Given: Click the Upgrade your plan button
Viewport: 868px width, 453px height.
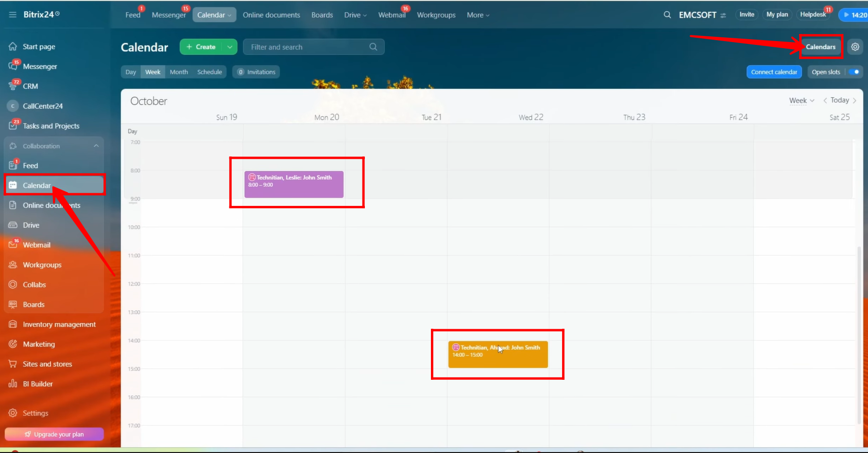Looking at the screenshot, I should pyautogui.click(x=54, y=434).
